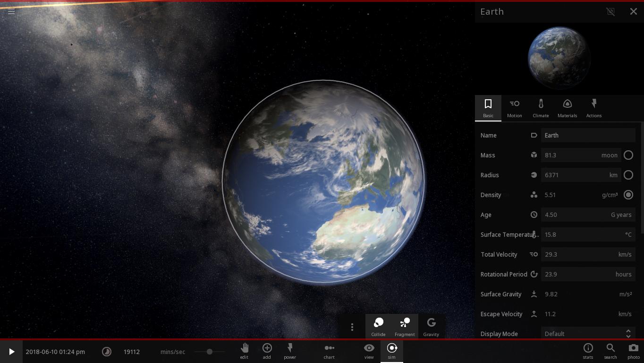Select the power tool
The height and width of the screenshot is (363, 644).
[x=290, y=351]
